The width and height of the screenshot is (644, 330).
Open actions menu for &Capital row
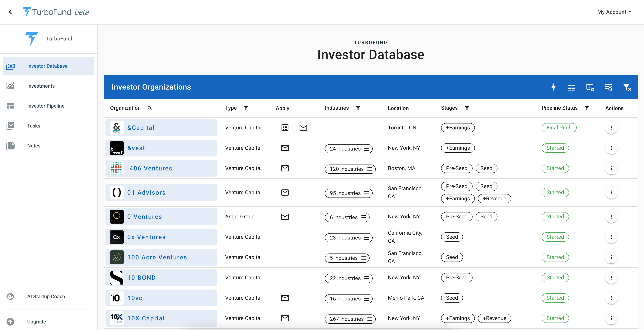tap(612, 128)
